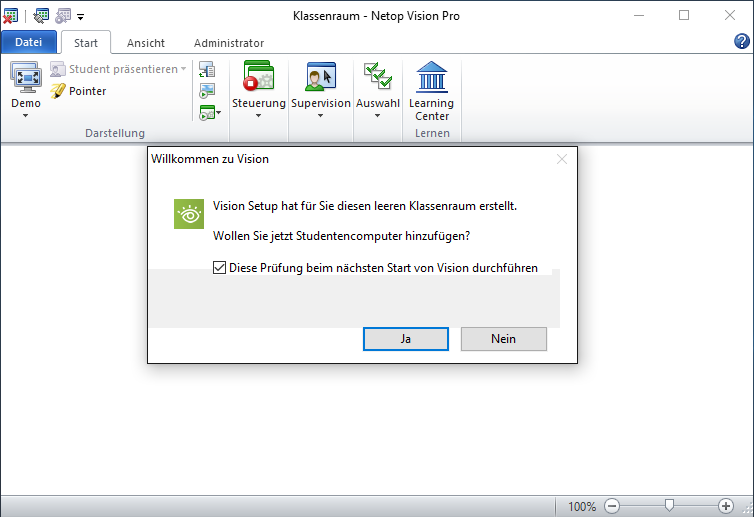The image size is (754, 517).
Task: Click the Supervision icon
Action: click(320, 78)
